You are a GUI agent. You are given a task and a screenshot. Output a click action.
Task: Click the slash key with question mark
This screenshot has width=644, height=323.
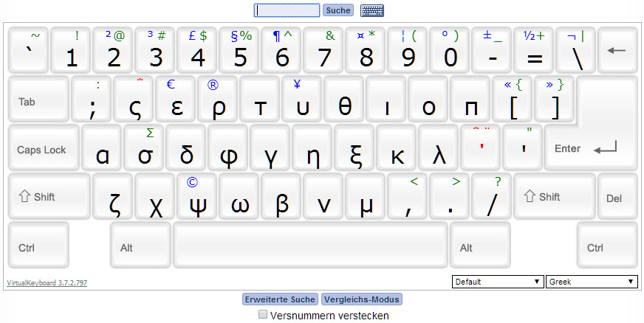[491, 196]
